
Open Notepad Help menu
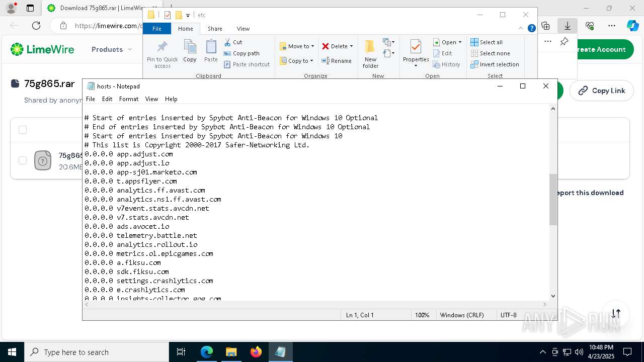point(171,99)
